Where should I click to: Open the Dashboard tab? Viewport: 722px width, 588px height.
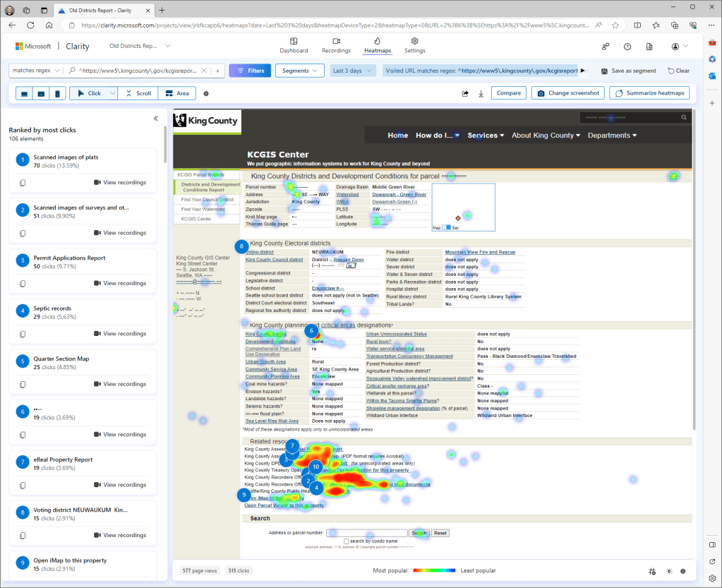point(294,46)
